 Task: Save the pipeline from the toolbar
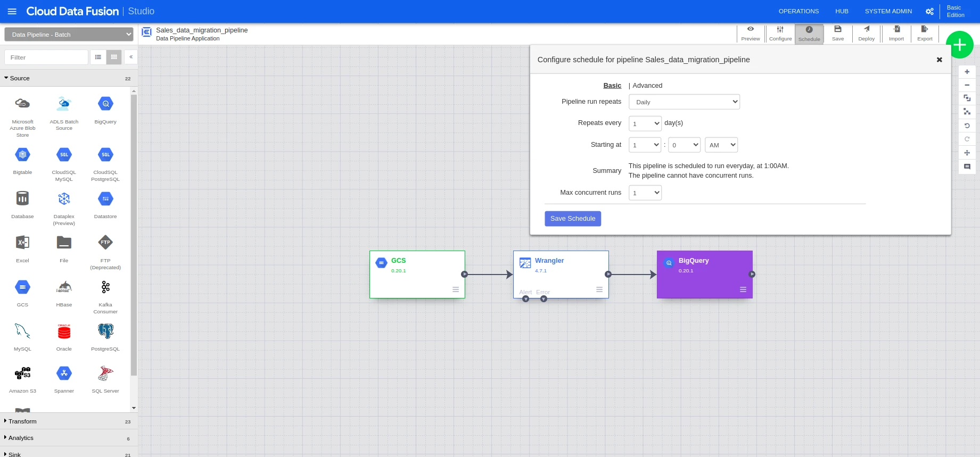(x=838, y=34)
